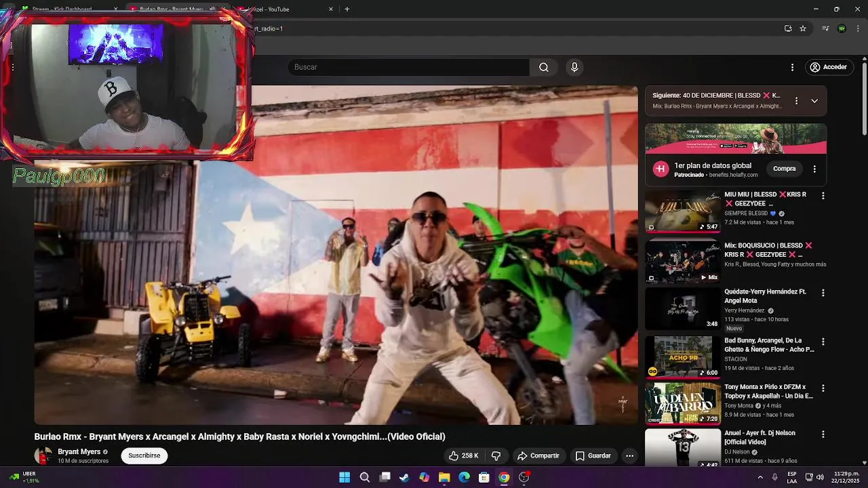The width and height of the screenshot is (868, 488).
Task: Click the Suscribirse button
Action: pyautogui.click(x=144, y=455)
